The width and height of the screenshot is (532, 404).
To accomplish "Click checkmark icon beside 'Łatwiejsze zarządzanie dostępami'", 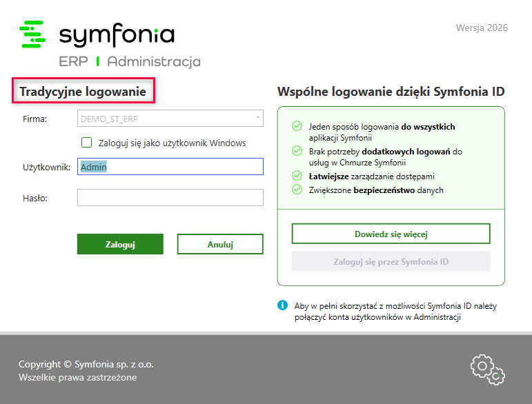I will coord(297,176).
